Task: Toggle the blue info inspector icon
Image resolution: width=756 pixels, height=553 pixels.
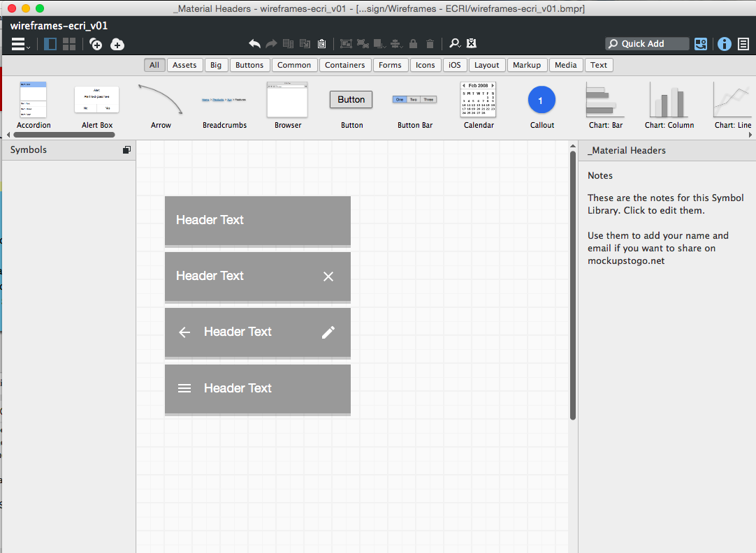Action: pyautogui.click(x=724, y=44)
